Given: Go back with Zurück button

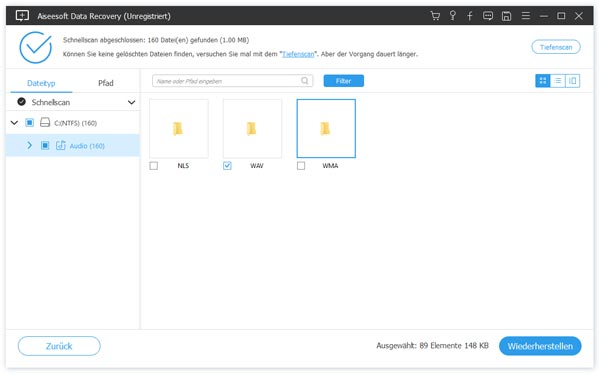Looking at the screenshot, I should point(59,346).
